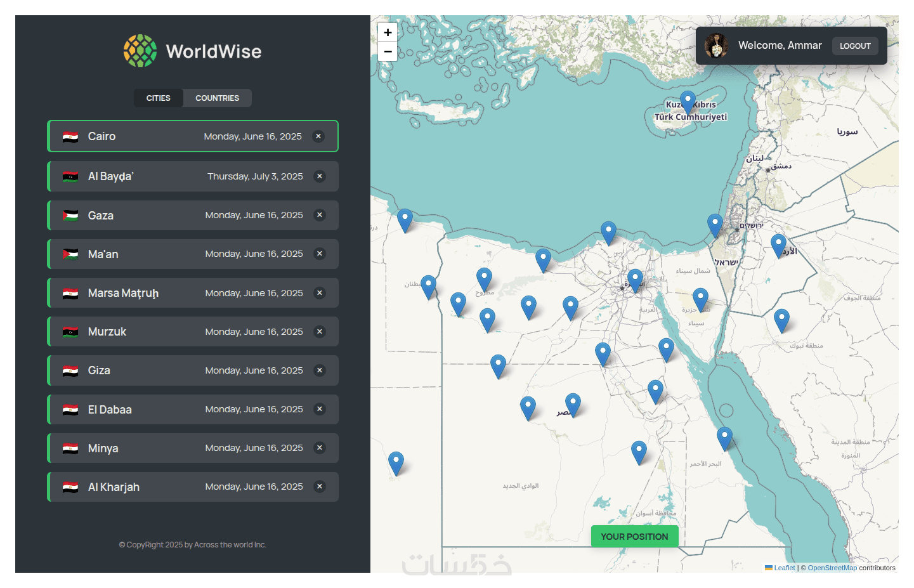
Task: Click the Welcome, Ammar greeting
Action: 780,46
